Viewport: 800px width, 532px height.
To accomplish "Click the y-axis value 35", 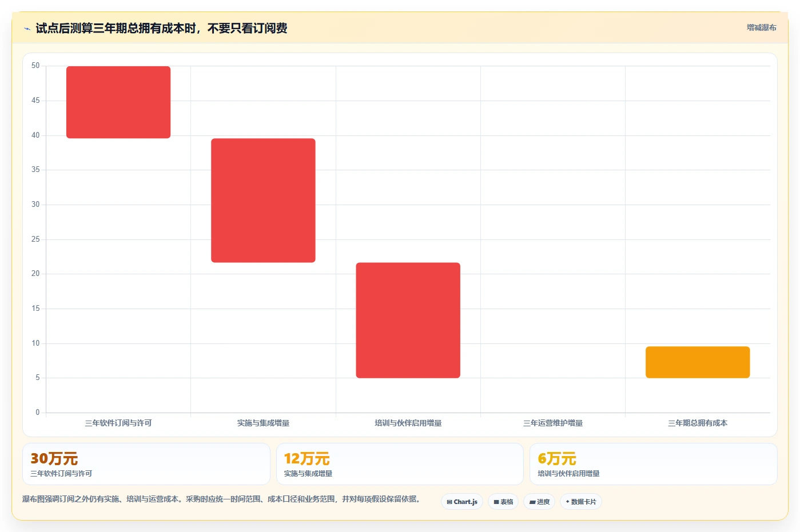I will [35, 170].
